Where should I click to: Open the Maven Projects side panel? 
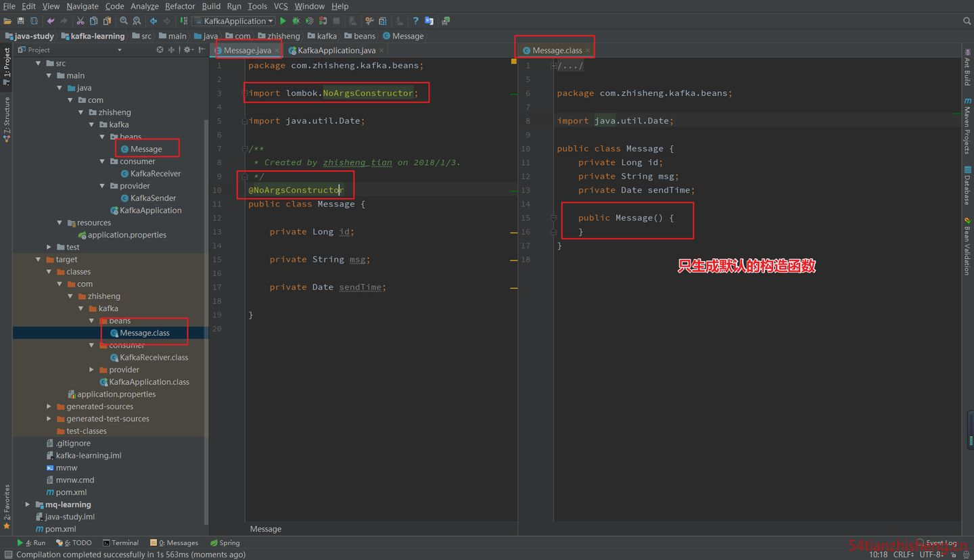[967, 126]
